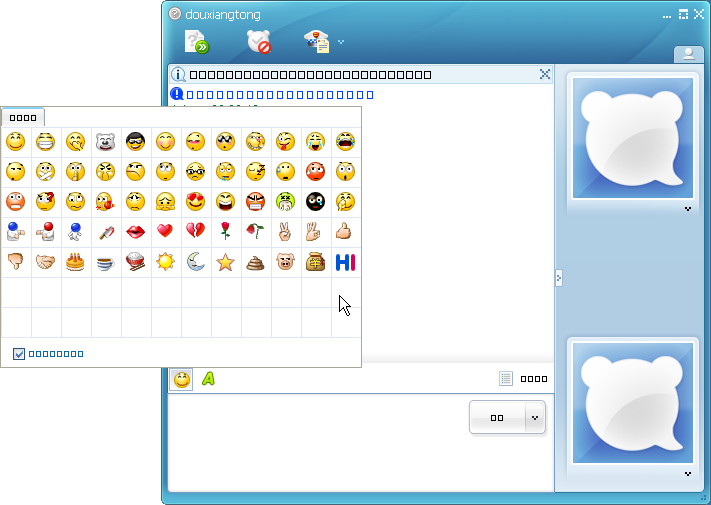Click the block contact bear icon
The height and width of the screenshot is (505, 711).
click(259, 42)
